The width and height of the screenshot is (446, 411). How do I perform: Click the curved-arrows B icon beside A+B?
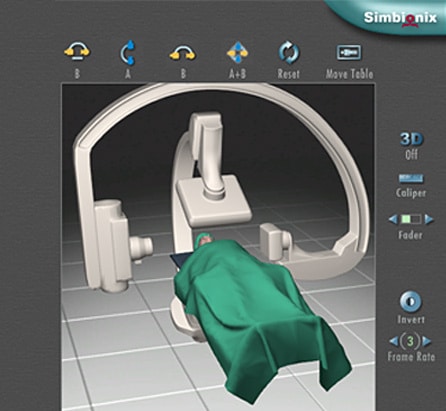pos(182,53)
